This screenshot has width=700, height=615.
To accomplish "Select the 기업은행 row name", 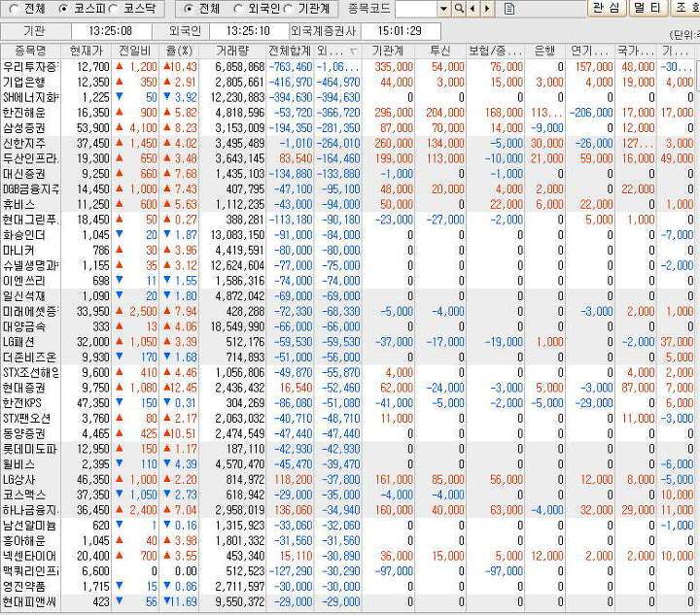I will point(24,82).
